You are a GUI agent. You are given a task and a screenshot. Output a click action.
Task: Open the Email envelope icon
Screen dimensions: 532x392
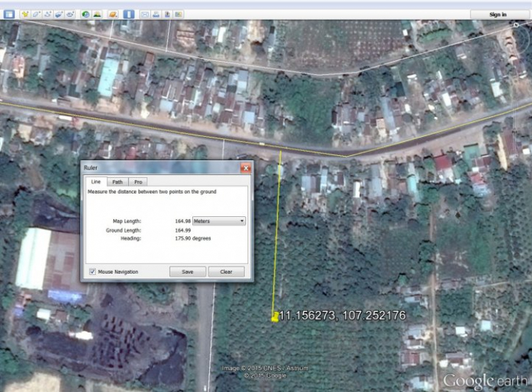click(x=145, y=14)
